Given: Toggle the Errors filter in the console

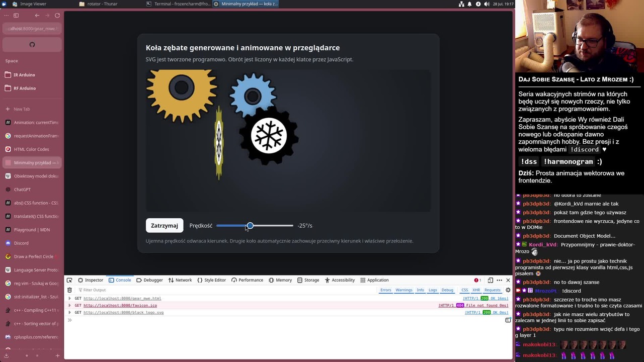Looking at the screenshot, I should coord(386,290).
